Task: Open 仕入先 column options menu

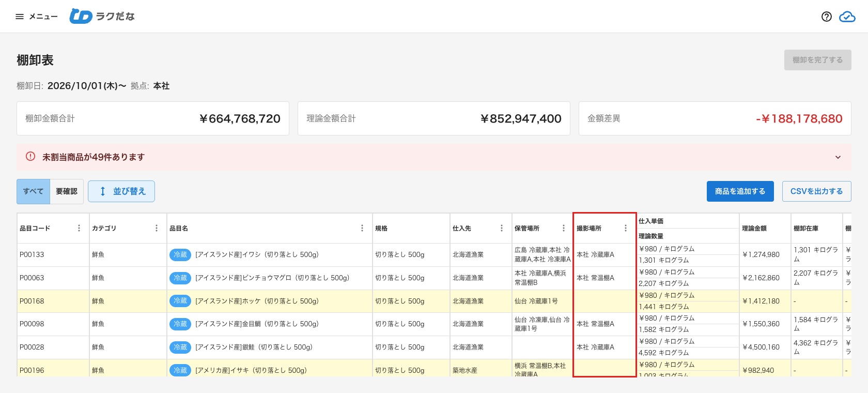Action: [x=502, y=228]
